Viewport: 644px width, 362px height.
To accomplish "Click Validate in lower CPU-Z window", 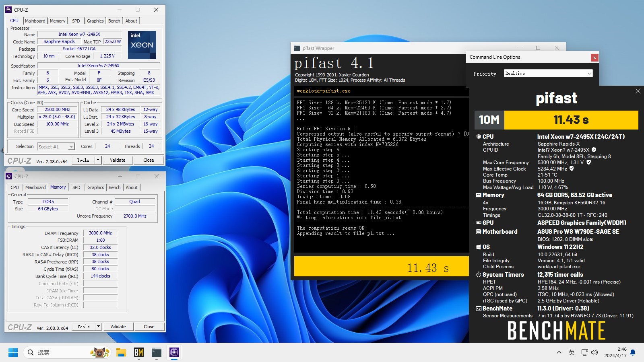I will pyautogui.click(x=118, y=327).
